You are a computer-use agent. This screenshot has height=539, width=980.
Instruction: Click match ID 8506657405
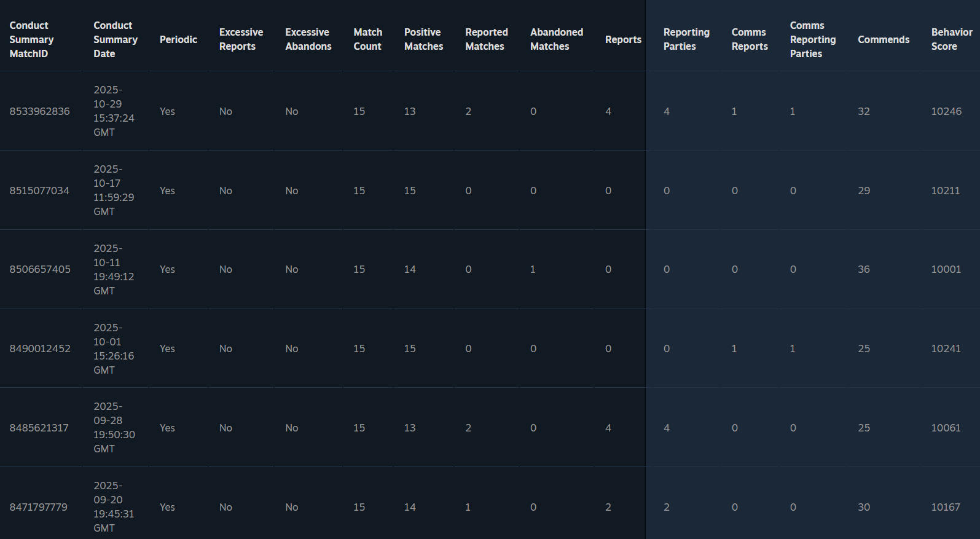click(40, 269)
